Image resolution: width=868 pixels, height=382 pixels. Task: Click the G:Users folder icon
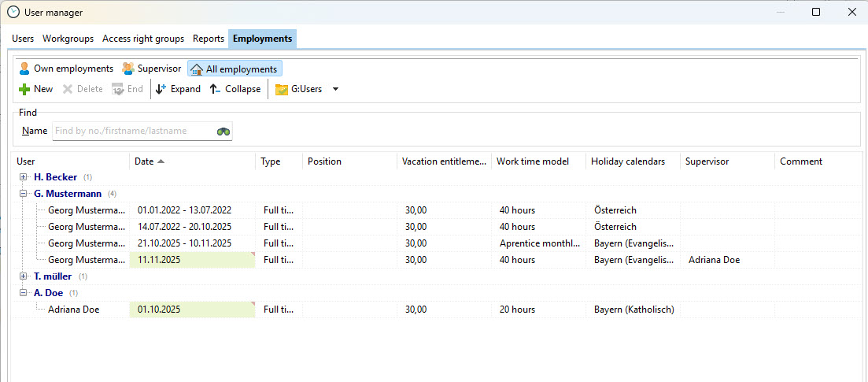point(281,90)
